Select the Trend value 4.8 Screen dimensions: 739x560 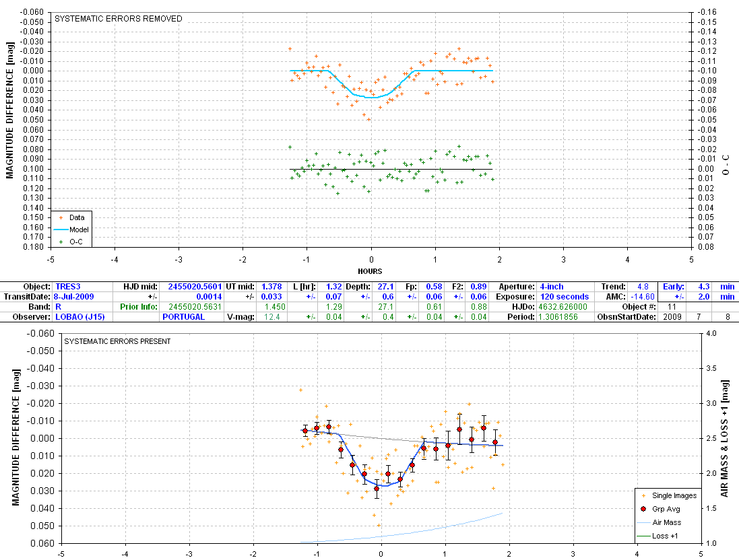pyautogui.click(x=643, y=286)
